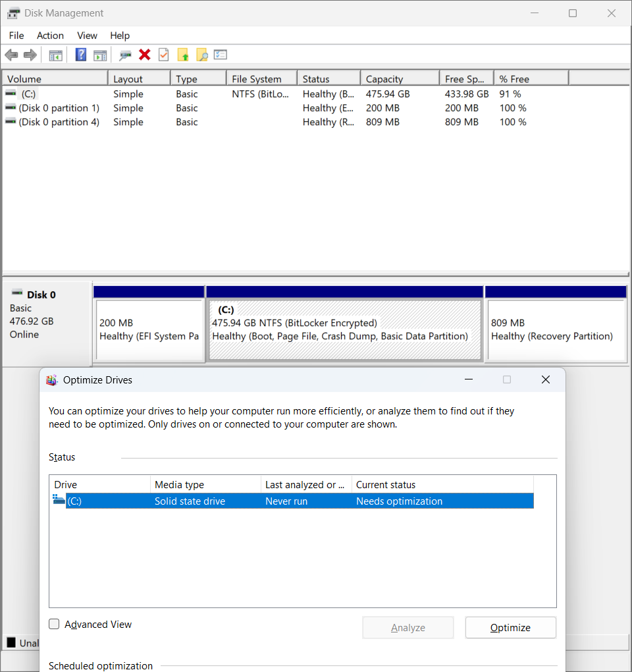632x672 pixels.
Task: Select the 200 MB EFI System partition block
Action: [149, 324]
